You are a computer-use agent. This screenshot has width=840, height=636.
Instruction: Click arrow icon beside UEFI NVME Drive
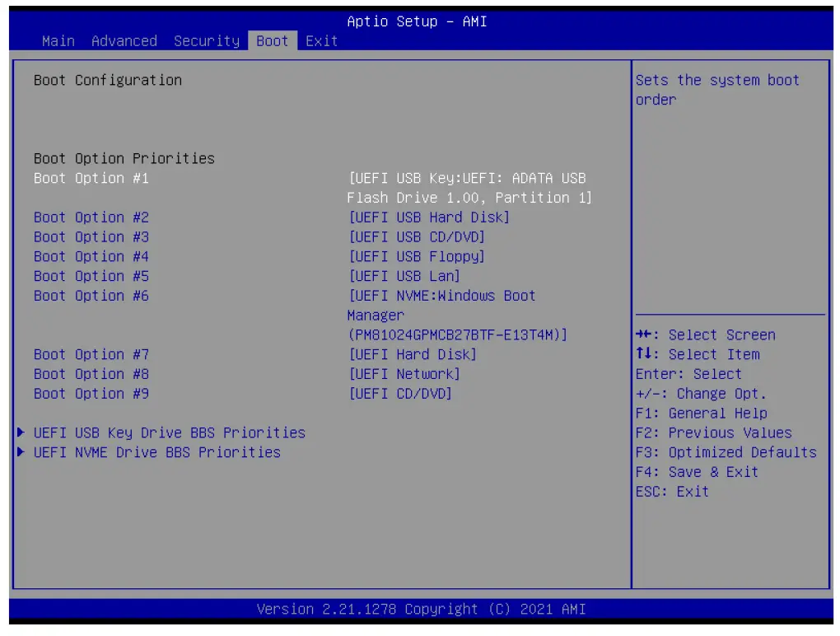click(x=21, y=453)
